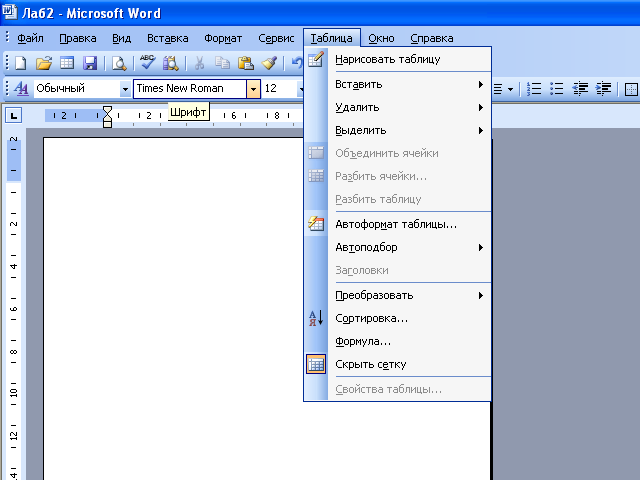Open the Формат menu

pyautogui.click(x=223, y=38)
